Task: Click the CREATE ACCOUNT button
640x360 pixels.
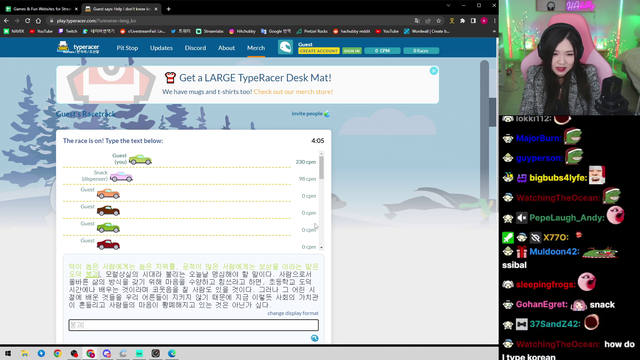Action: (319, 51)
